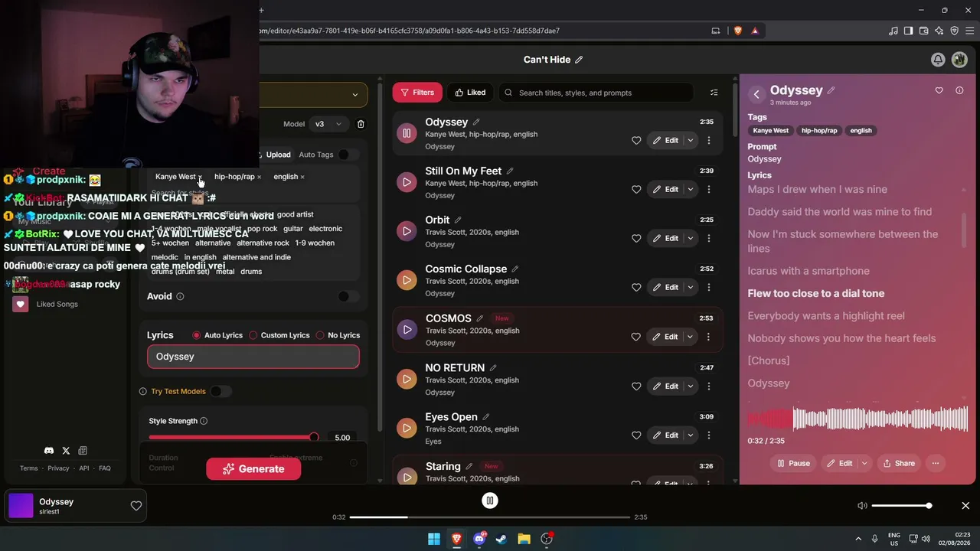
Task: Open the Model v3 dropdown
Action: [328, 124]
